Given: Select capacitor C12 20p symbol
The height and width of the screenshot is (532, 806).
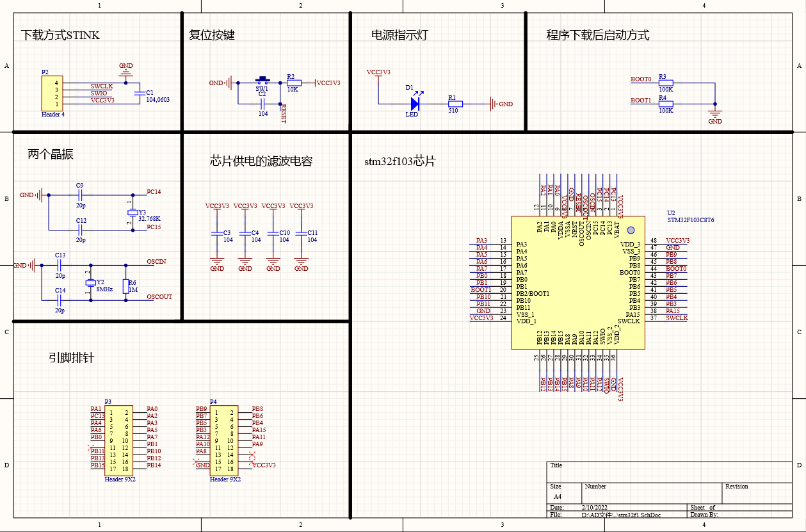Looking at the screenshot, I should 80,230.
